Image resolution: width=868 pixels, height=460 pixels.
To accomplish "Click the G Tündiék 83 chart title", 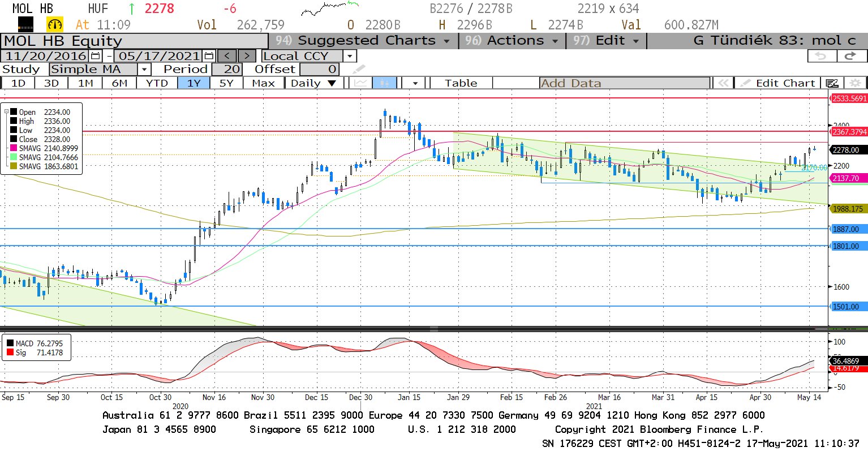I will click(775, 41).
